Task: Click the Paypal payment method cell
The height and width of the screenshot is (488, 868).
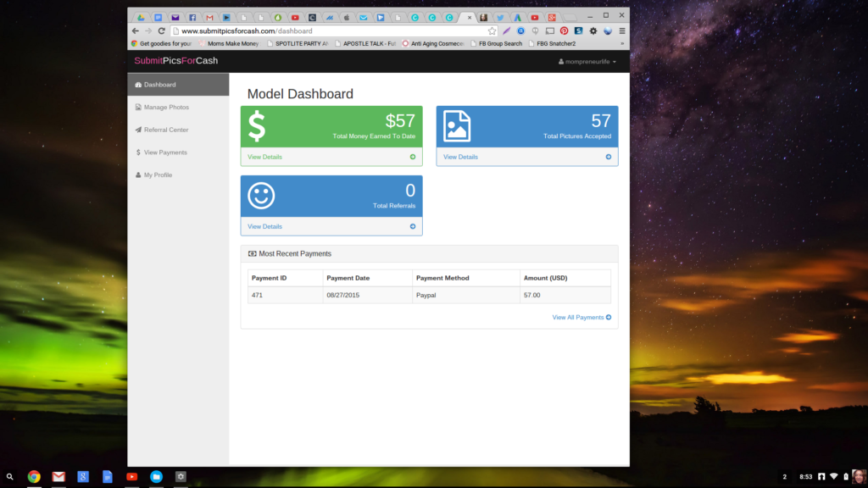Action: point(466,296)
